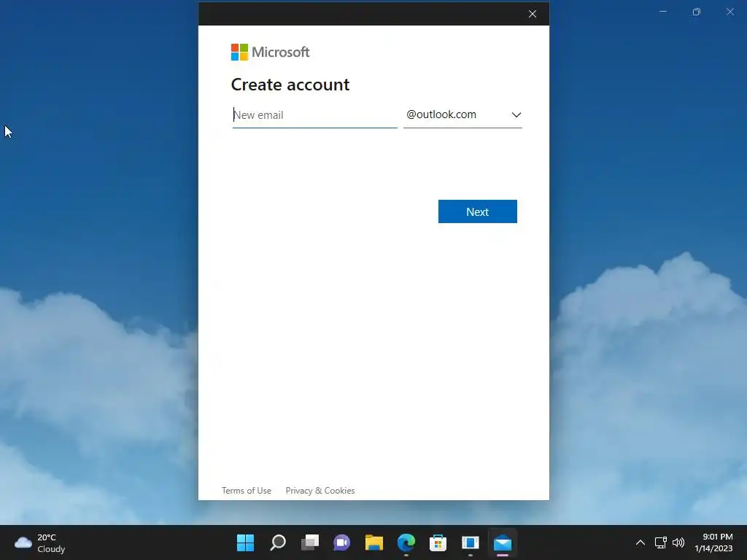Click the Microsoft logo
The height and width of the screenshot is (560, 747).
click(270, 52)
